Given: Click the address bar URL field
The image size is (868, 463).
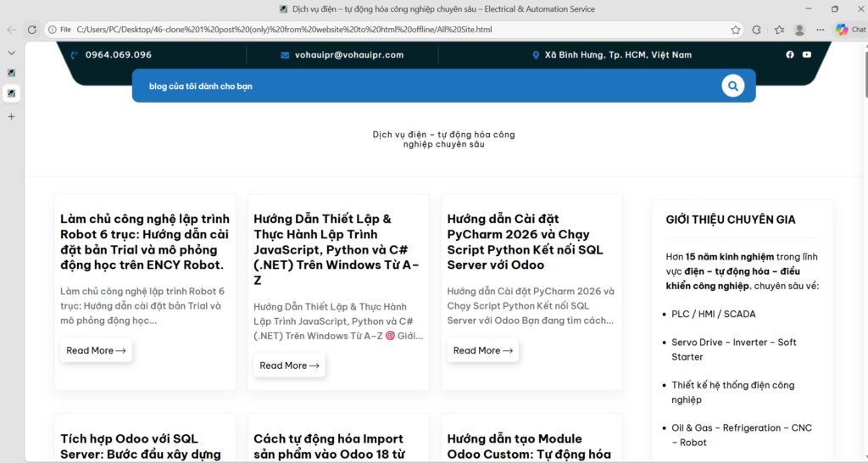Looking at the screenshot, I should tap(381, 30).
